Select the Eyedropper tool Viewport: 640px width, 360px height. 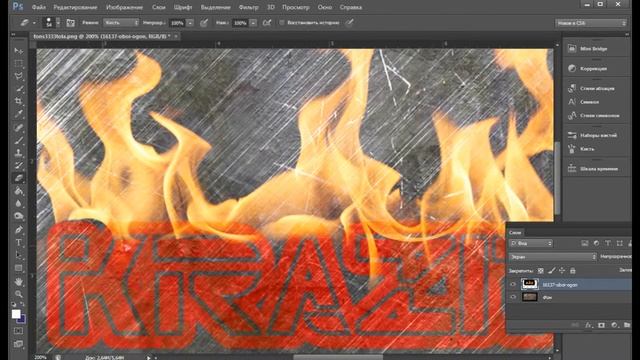(18, 113)
